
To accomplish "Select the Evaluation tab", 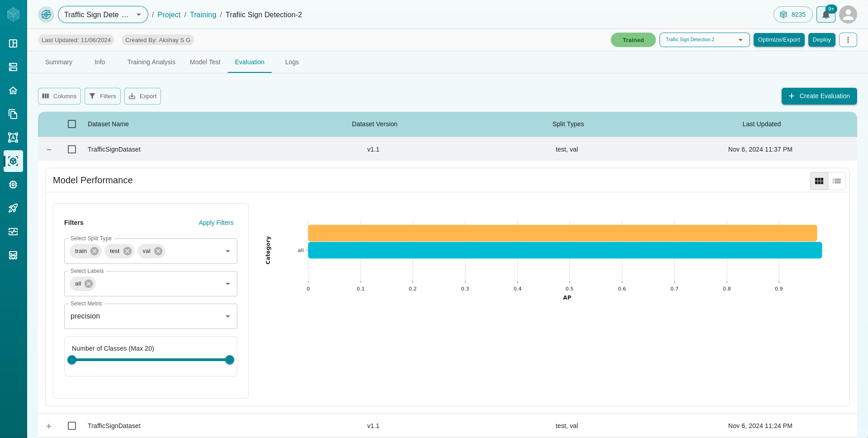I will (250, 62).
